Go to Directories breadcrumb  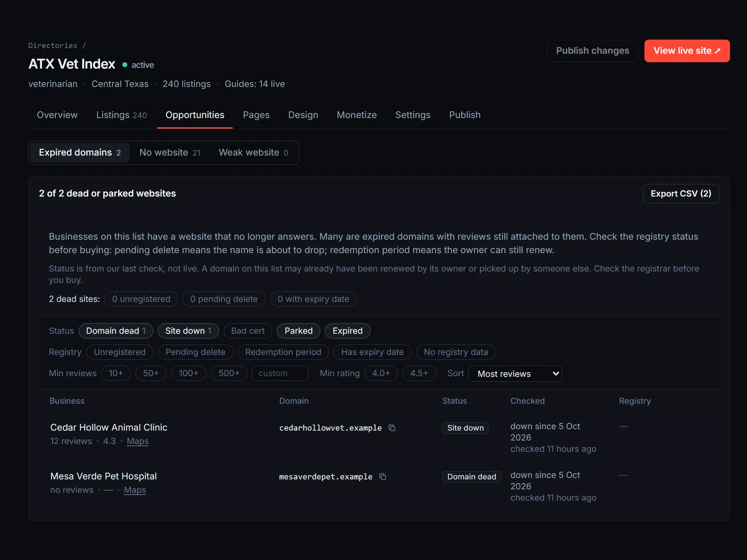(53, 45)
